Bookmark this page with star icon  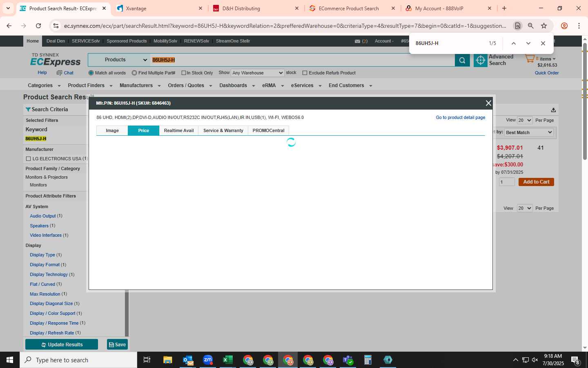[x=544, y=26]
